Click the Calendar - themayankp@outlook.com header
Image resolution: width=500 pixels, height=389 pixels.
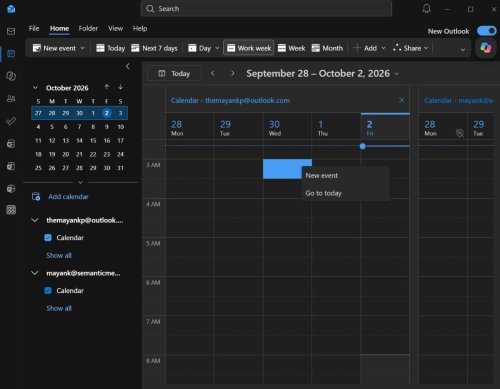pos(230,100)
